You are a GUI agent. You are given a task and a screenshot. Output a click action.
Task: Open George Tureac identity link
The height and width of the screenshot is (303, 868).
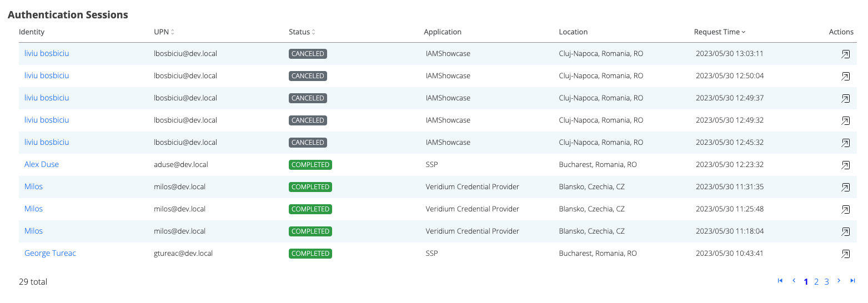click(50, 254)
